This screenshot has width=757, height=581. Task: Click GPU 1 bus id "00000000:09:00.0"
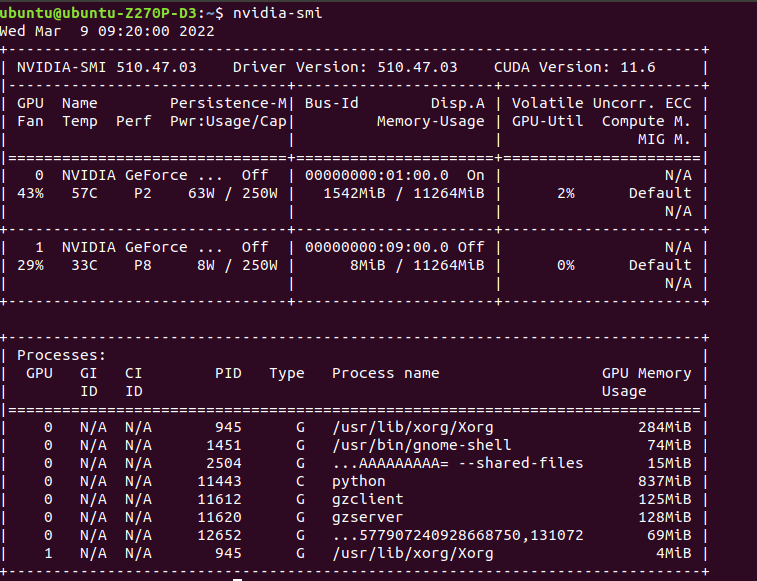[377, 247]
